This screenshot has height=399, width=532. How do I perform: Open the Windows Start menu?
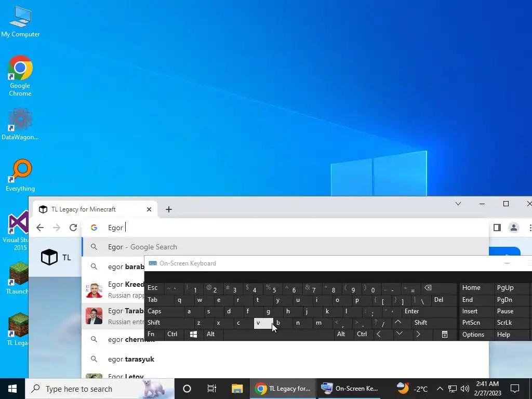click(12, 389)
